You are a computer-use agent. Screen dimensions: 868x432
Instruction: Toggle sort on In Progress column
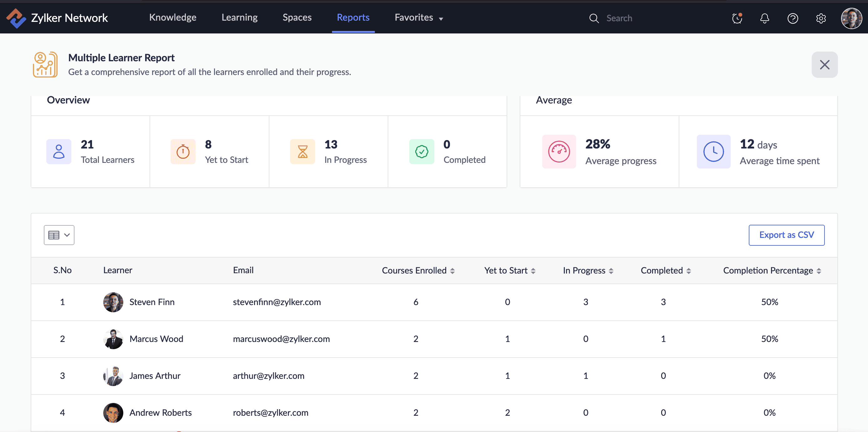(611, 271)
